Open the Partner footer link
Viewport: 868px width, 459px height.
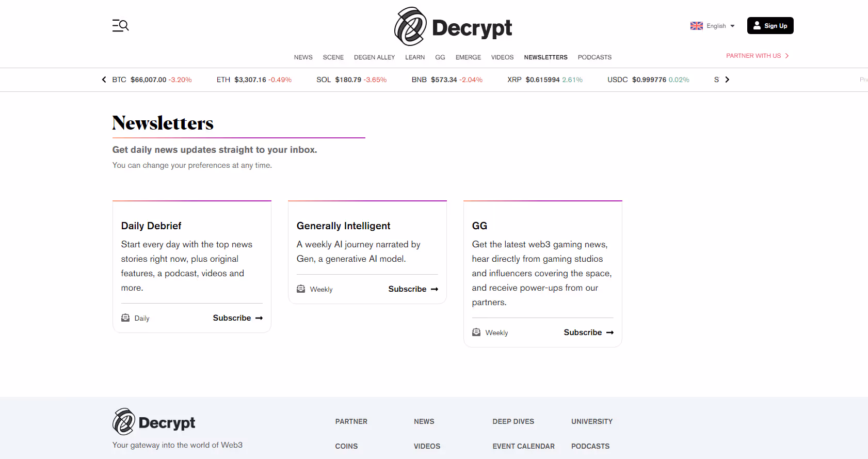pos(351,422)
